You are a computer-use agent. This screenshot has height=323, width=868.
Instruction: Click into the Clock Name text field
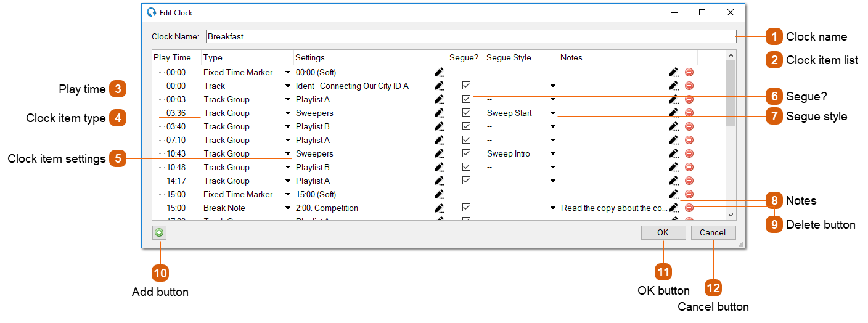click(470, 36)
